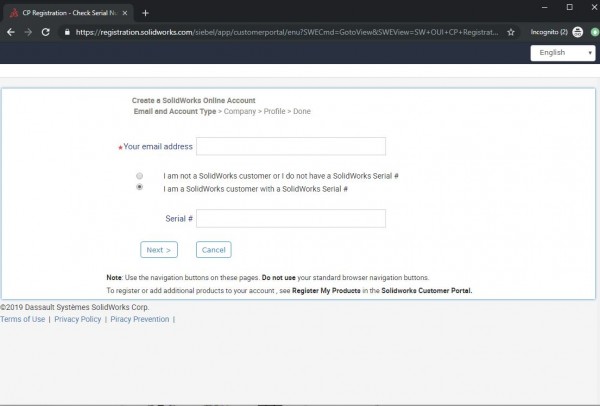Open the Terms of Use link
Screen dimensions: 600x406
coord(23,319)
